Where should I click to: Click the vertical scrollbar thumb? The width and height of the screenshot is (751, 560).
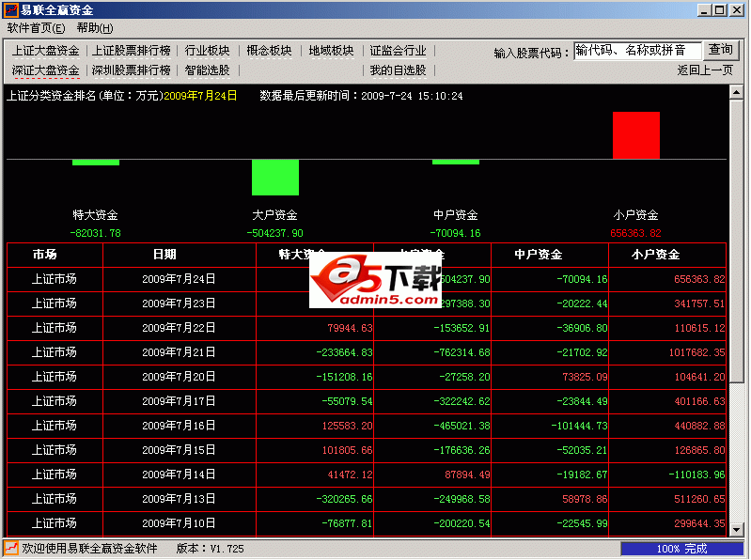pos(736,241)
